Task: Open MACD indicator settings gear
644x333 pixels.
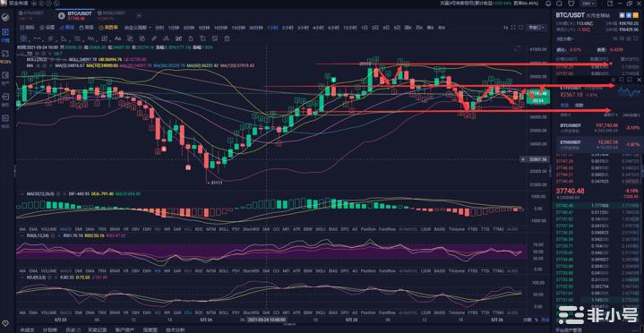Action: point(58,194)
